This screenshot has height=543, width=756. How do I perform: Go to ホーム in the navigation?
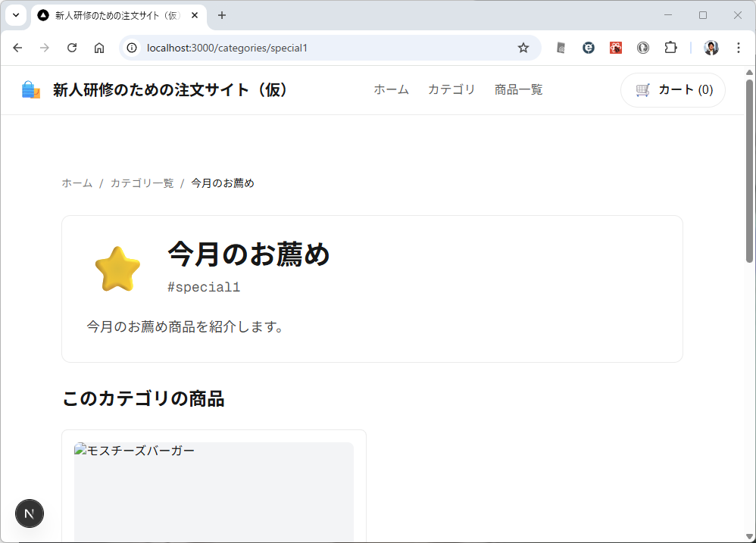[x=391, y=90]
